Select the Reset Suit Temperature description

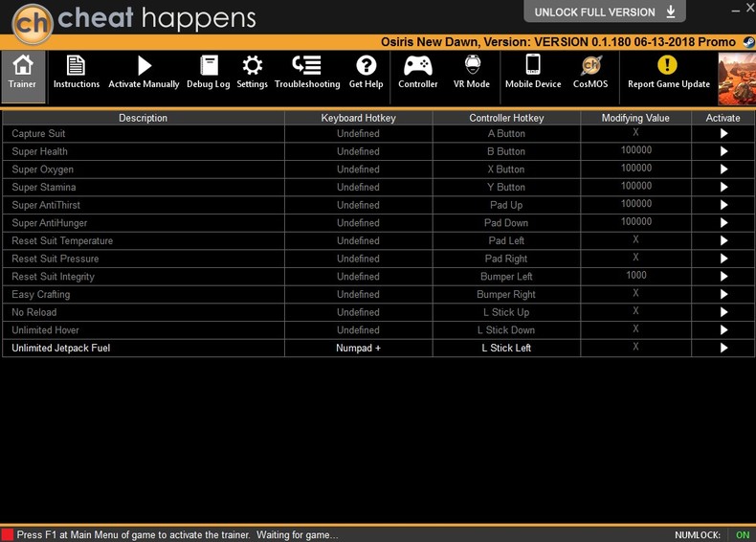coord(62,240)
